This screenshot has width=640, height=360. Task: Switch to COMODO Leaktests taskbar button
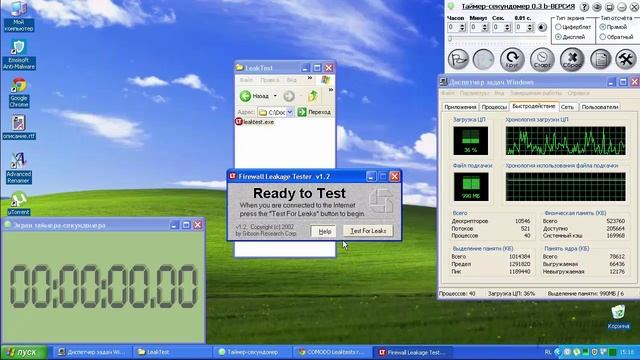click(x=333, y=352)
